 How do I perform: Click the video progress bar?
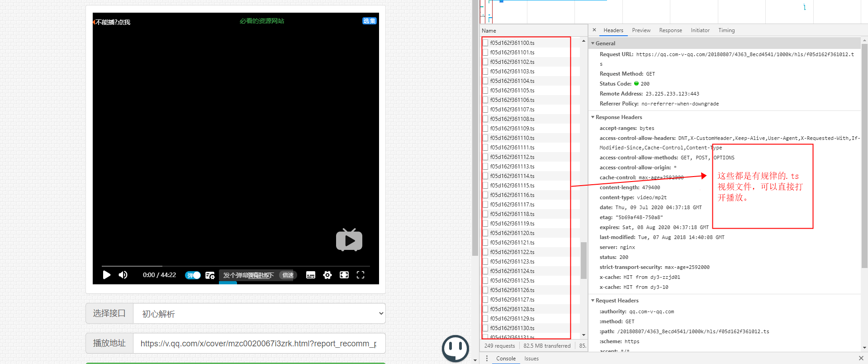tap(235, 266)
